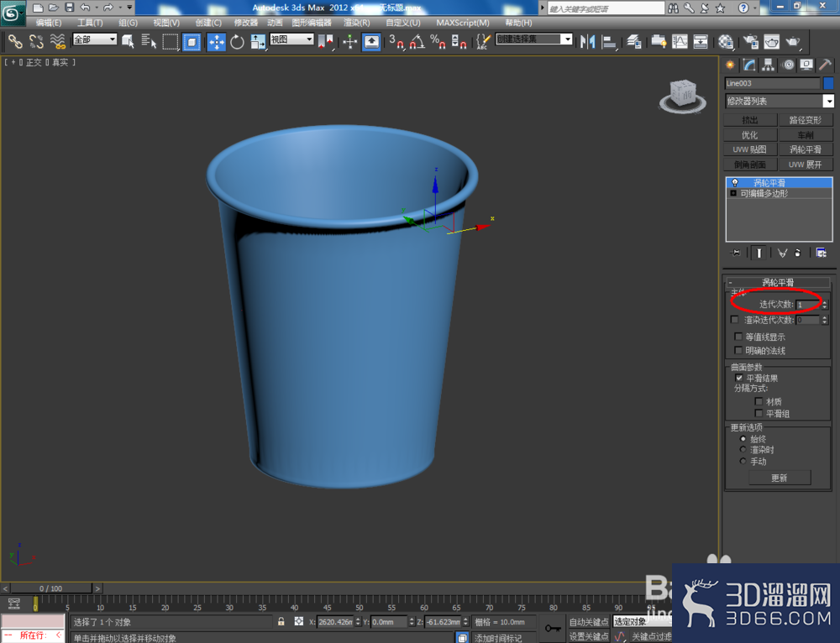The image size is (840, 643).
Task: Click the Bind to Space Warp icon
Action: (58, 41)
